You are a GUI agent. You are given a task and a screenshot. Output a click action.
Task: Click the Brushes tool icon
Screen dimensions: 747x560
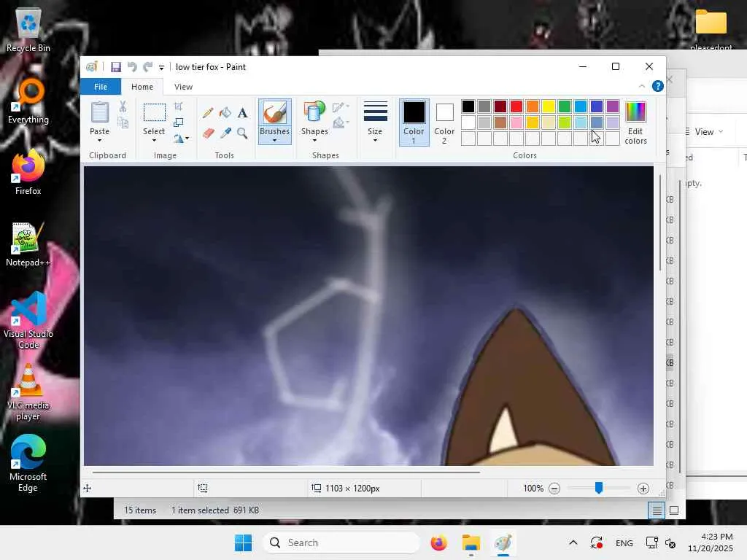point(275,113)
